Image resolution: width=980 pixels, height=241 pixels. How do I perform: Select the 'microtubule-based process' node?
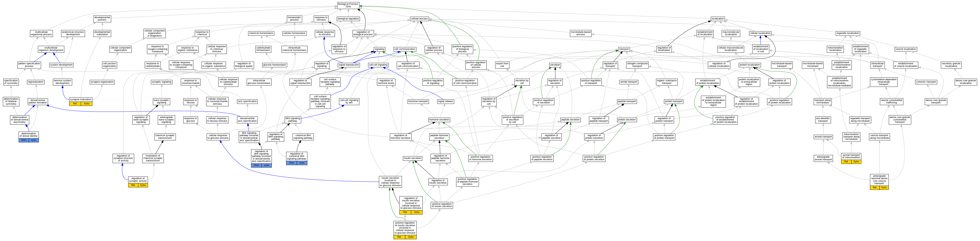581,34
